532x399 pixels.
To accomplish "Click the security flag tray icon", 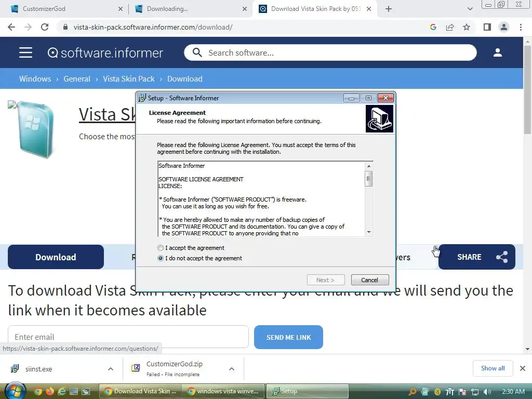I will coord(462,392).
